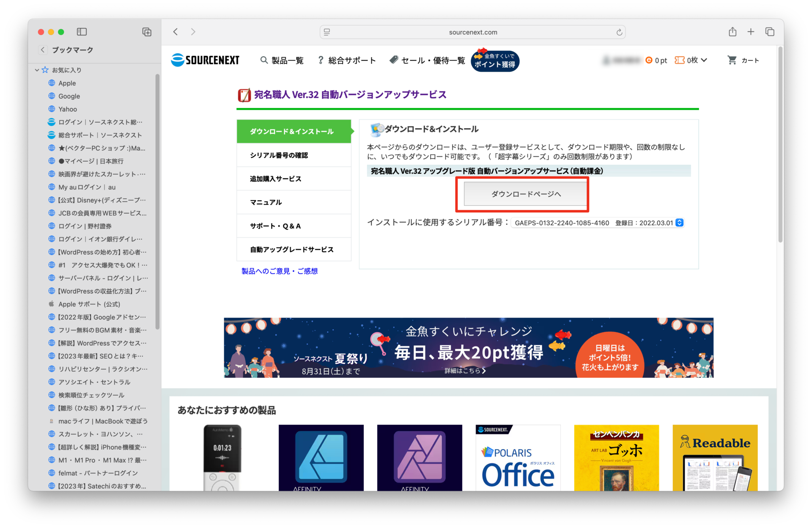Image resolution: width=812 pixels, height=528 pixels.
Task: Go back with the back arrow
Action: click(176, 32)
